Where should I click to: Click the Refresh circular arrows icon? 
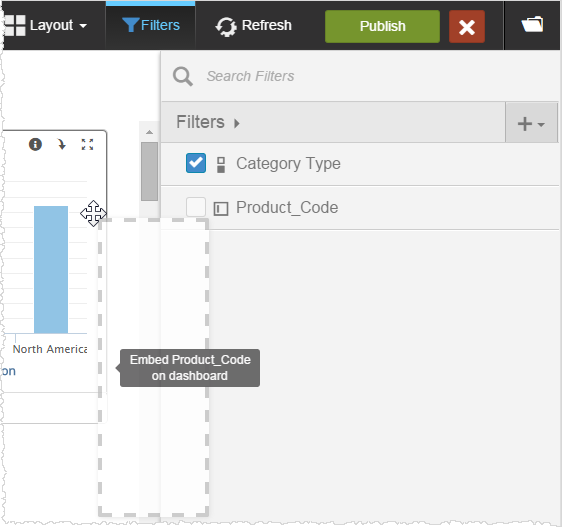click(x=226, y=27)
